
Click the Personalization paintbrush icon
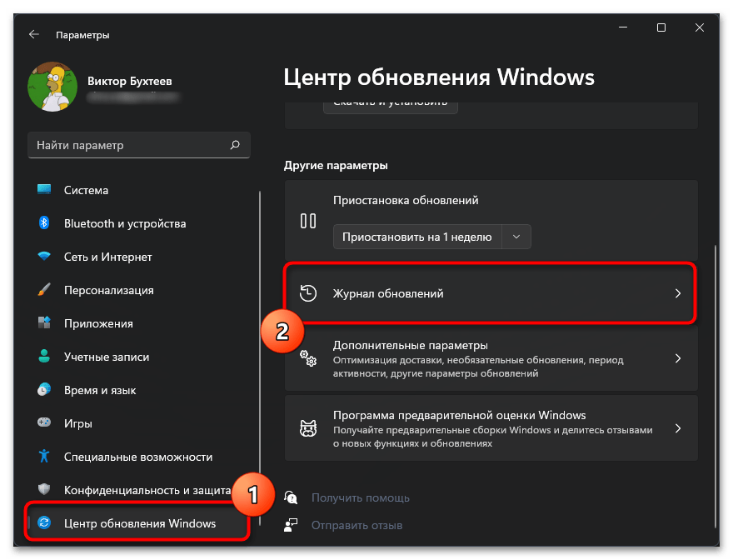(45, 290)
